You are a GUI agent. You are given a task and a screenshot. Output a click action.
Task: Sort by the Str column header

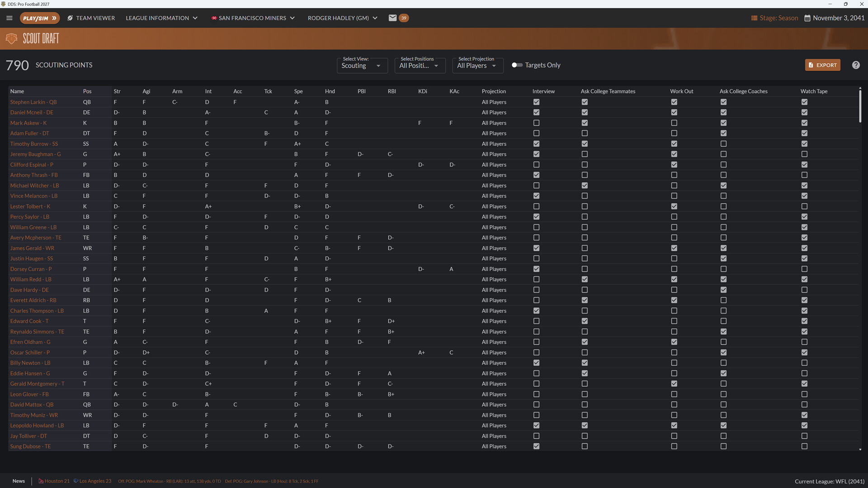click(117, 91)
